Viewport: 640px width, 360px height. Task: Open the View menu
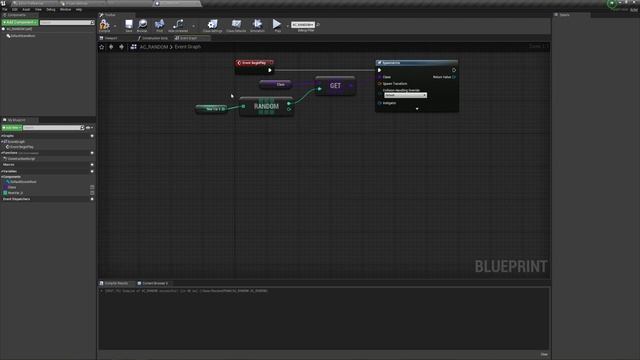(x=38, y=9)
